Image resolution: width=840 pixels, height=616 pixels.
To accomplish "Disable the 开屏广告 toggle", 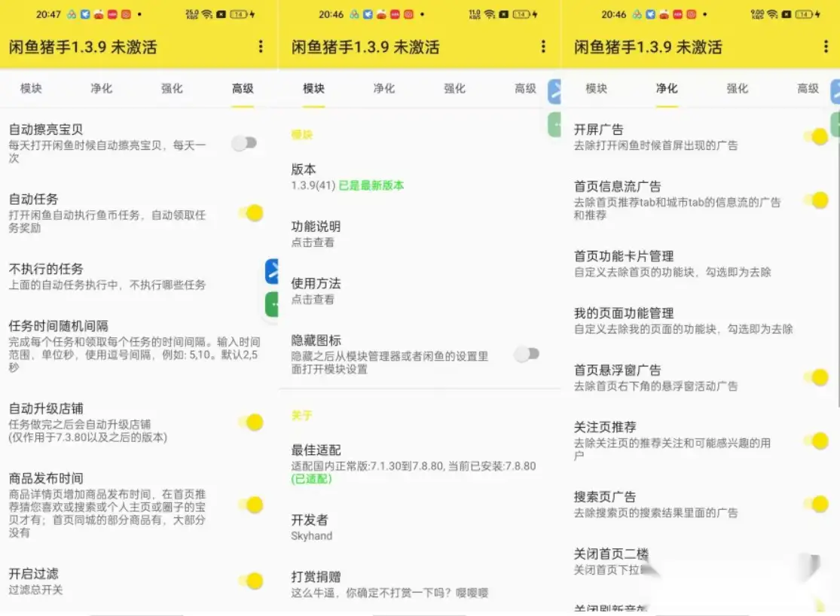I will pos(816,136).
